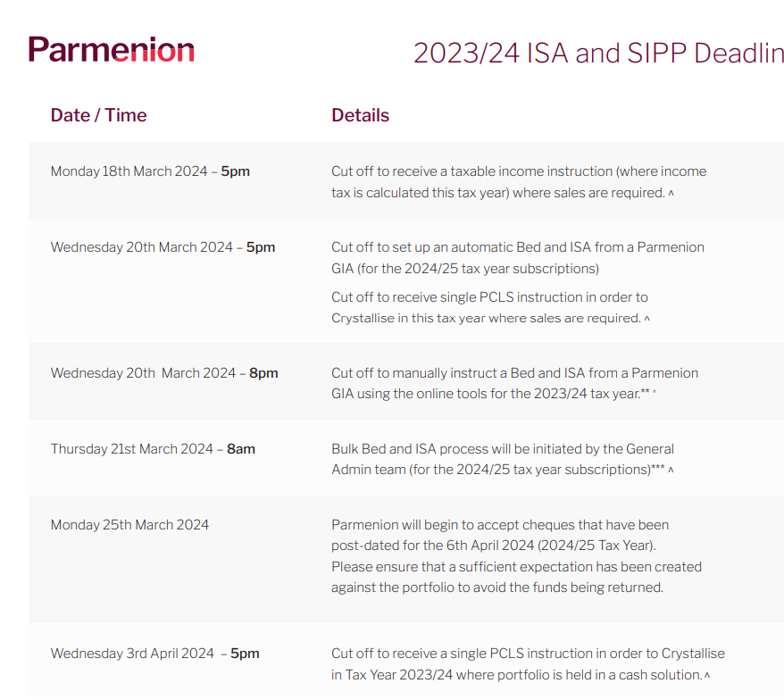Select the Wednesday 20th March 2024 – 5pm date

[163, 247]
